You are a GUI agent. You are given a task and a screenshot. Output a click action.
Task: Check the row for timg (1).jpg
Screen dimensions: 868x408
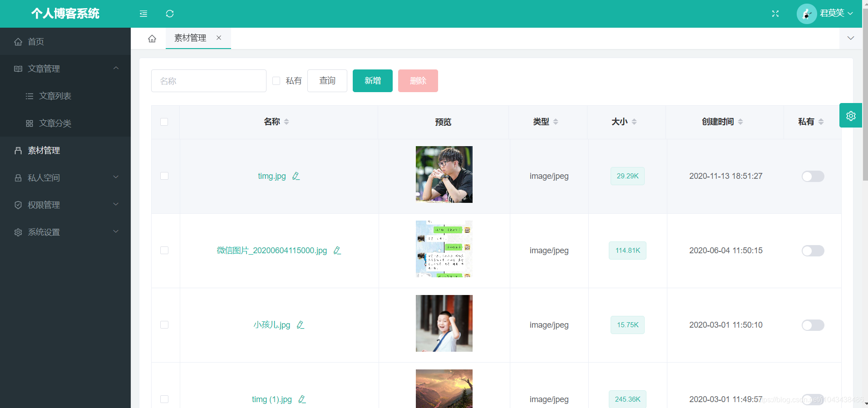pos(164,399)
